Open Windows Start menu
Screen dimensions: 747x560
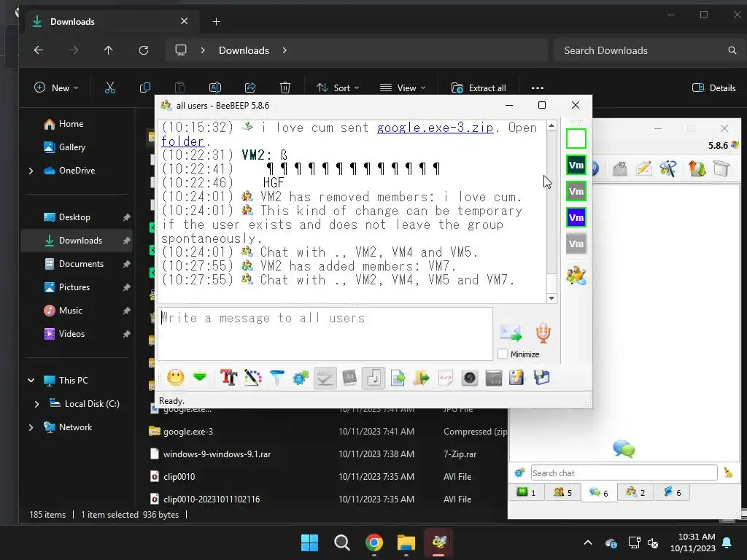(x=309, y=542)
